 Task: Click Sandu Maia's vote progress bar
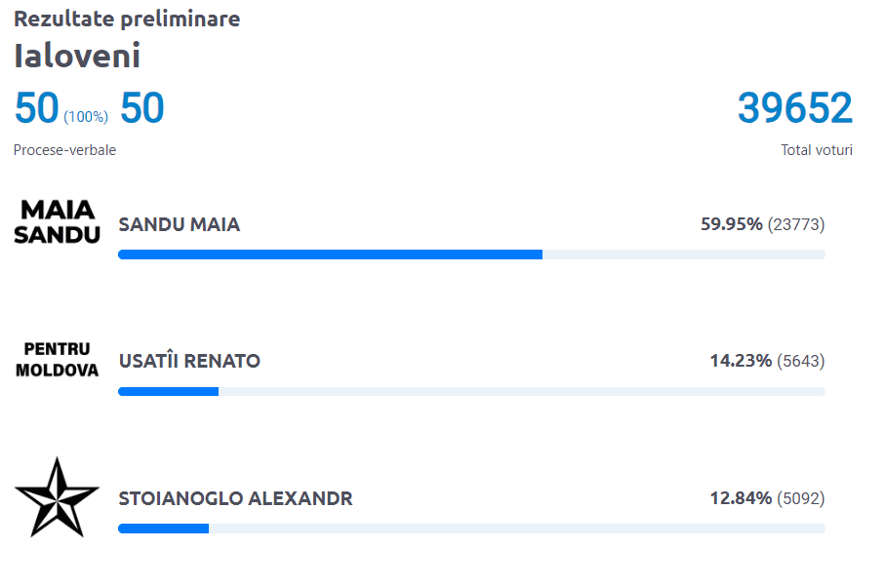[x=471, y=255]
